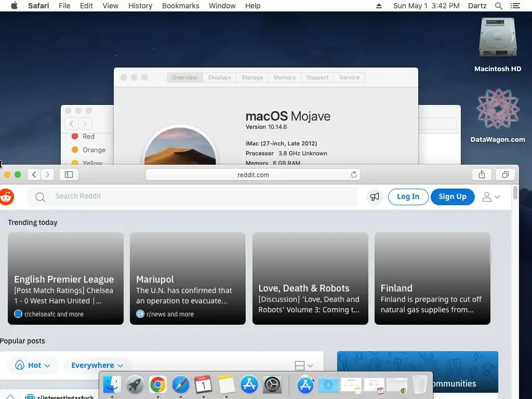This screenshot has height=399, width=532.
Task: Expand the Reddit user profile dropdown
Action: pyautogui.click(x=490, y=197)
